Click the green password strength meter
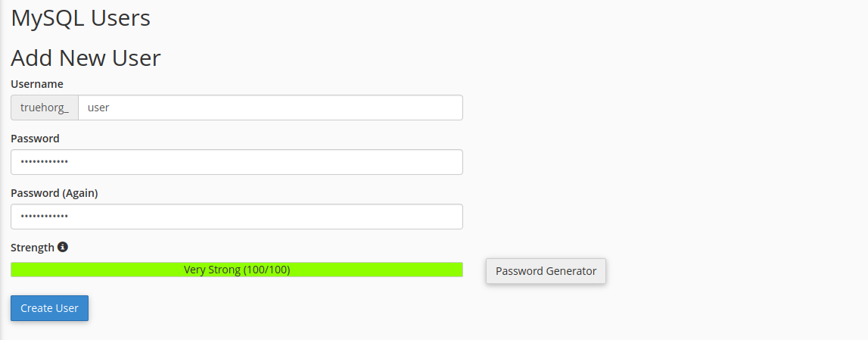This screenshot has height=340, width=868. (237, 270)
